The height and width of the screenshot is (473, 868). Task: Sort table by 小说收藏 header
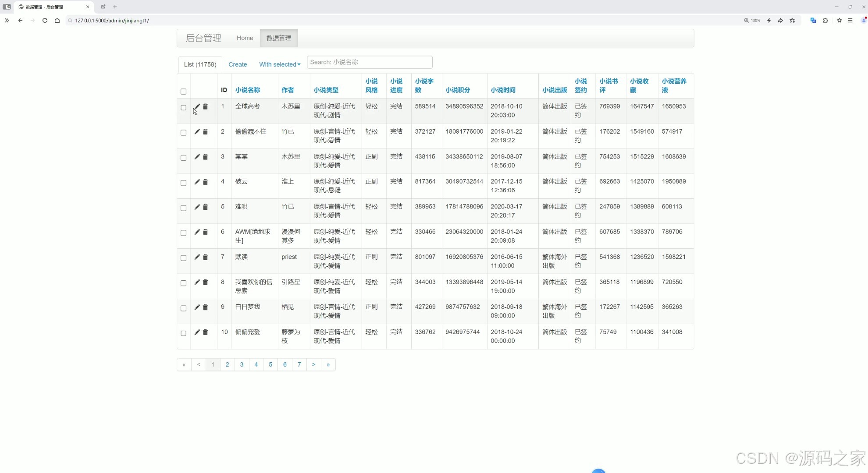click(x=639, y=85)
